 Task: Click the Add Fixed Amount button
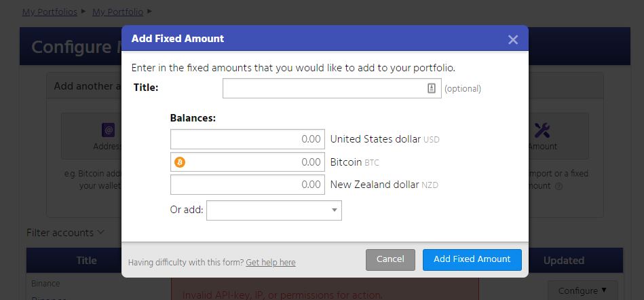[x=472, y=259]
